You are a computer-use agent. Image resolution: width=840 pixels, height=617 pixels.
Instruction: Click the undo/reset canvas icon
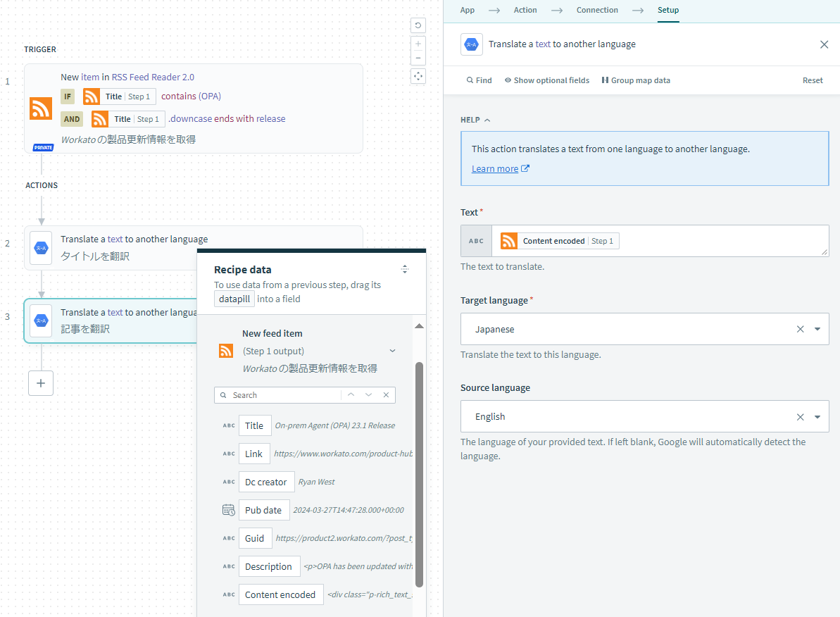[x=418, y=25]
